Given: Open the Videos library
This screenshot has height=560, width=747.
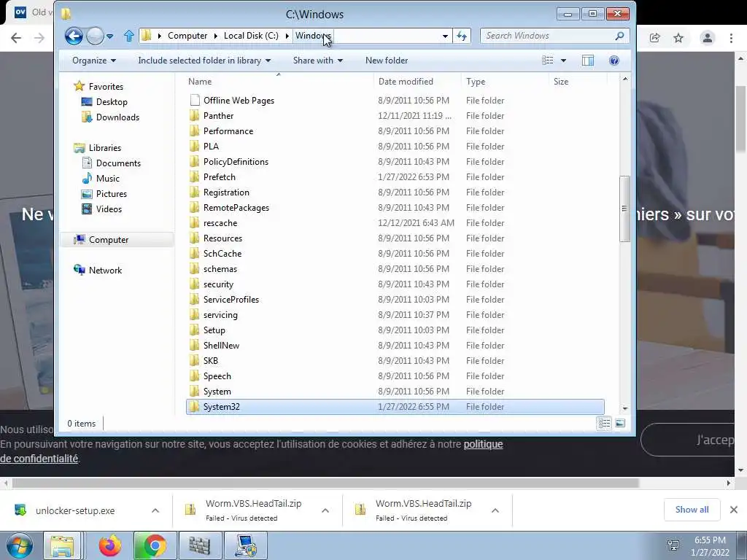Looking at the screenshot, I should 109,209.
